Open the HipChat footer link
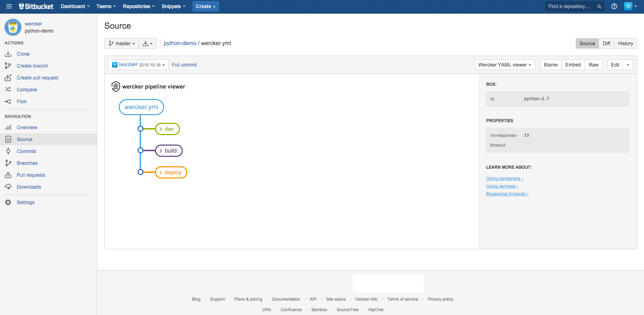Image resolution: width=644 pixels, height=315 pixels. point(376,310)
